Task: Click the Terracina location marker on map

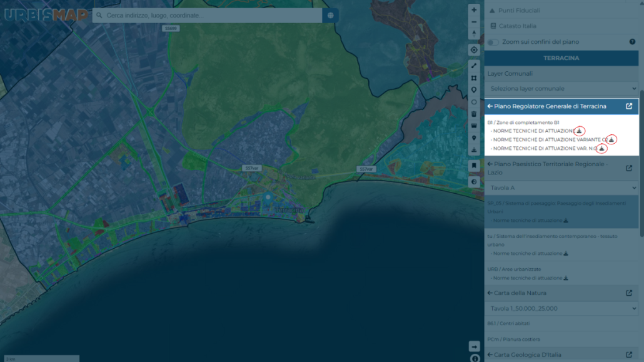Action: click(268, 199)
